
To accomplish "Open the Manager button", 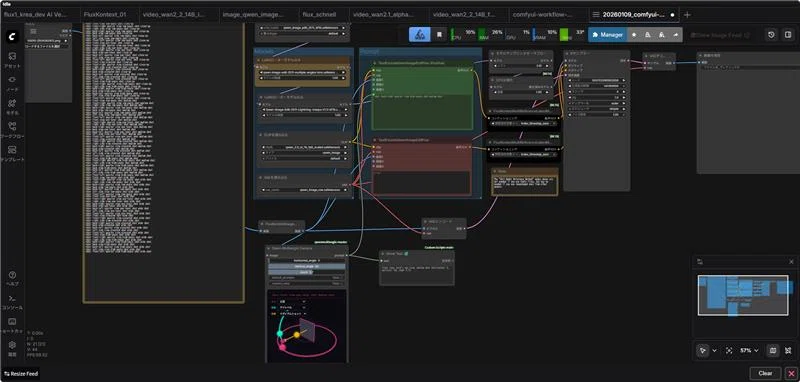I will pyautogui.click(x=607, y=35).
